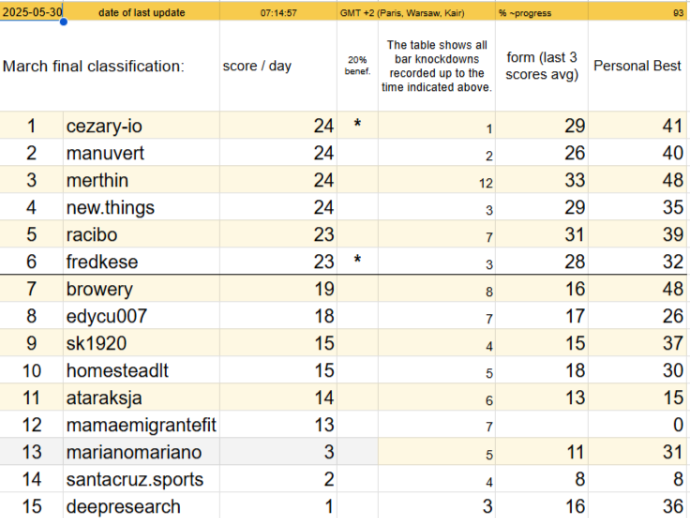
Task: Select the '20% benef.' header cell
Action: tap(357, 66)
